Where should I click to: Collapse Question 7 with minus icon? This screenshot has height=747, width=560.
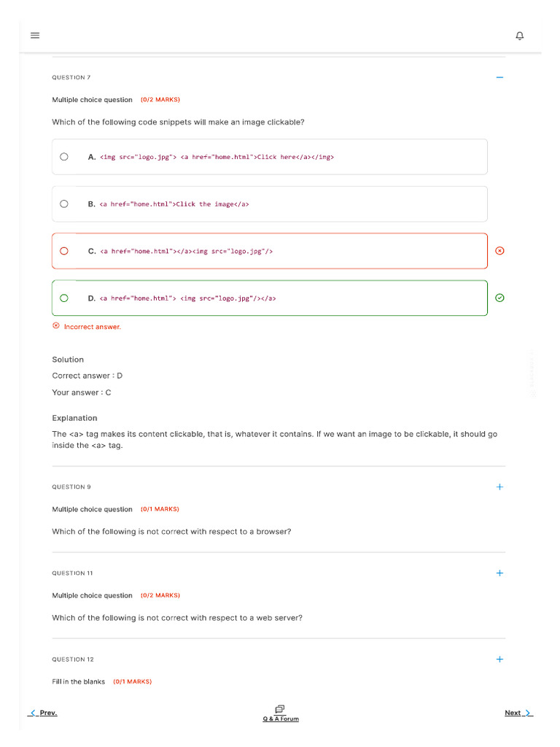(x=499, y=77)
